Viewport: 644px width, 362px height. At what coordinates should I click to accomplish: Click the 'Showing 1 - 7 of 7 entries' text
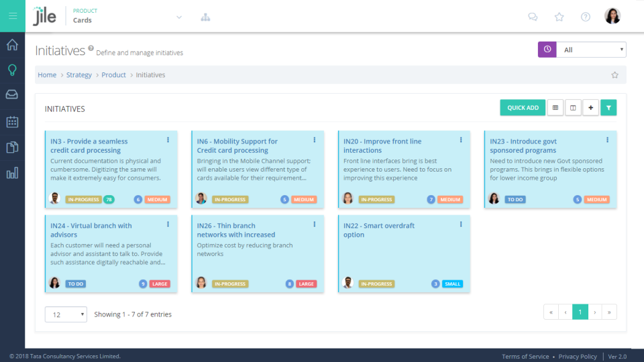click(133, 314)
